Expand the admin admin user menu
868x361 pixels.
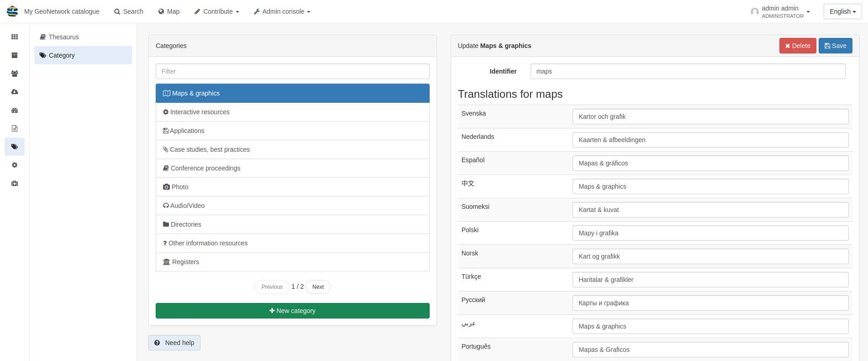pyautogui.click(x=780, y=11)
